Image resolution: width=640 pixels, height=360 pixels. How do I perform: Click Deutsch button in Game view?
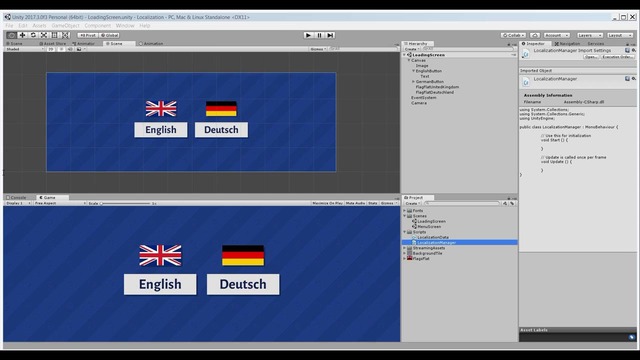243,284
